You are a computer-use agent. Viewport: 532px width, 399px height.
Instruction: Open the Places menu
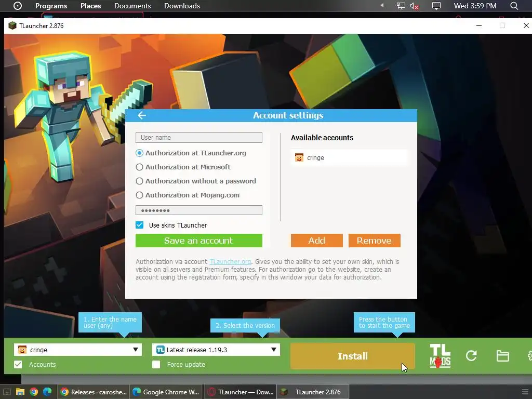pos(90,6)
